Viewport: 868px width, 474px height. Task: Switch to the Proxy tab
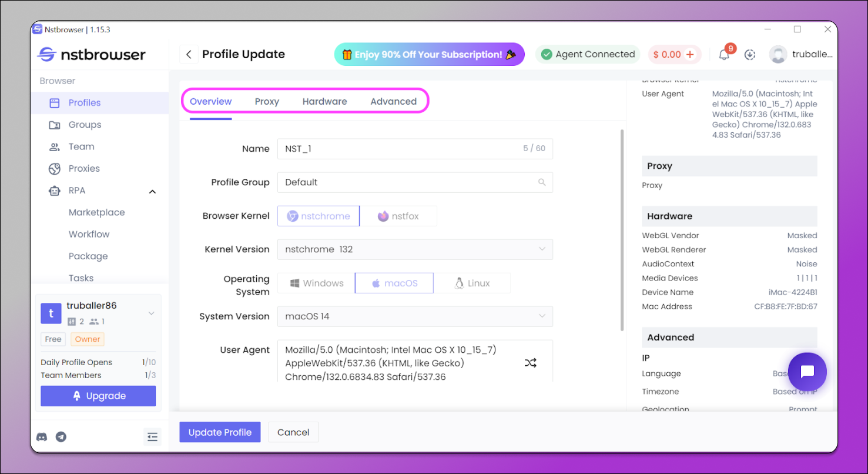click(x=267, y=102)
